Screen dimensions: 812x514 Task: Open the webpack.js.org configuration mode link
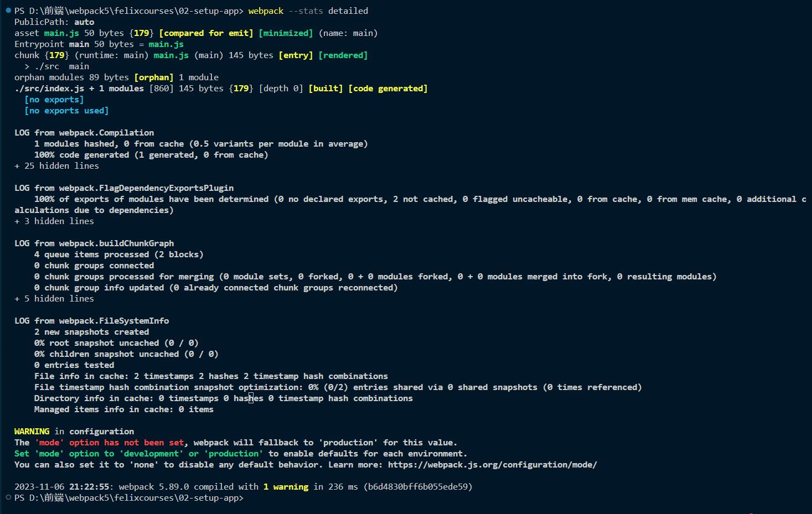492,465
